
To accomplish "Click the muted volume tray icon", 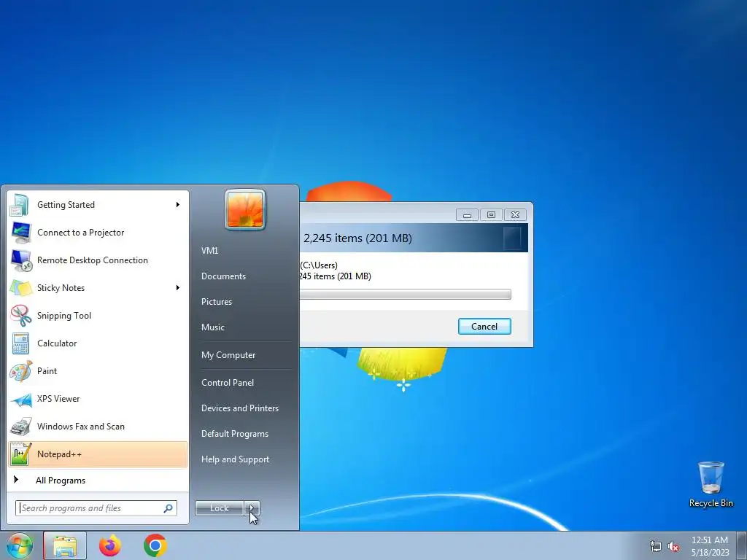I will point(673,546).
